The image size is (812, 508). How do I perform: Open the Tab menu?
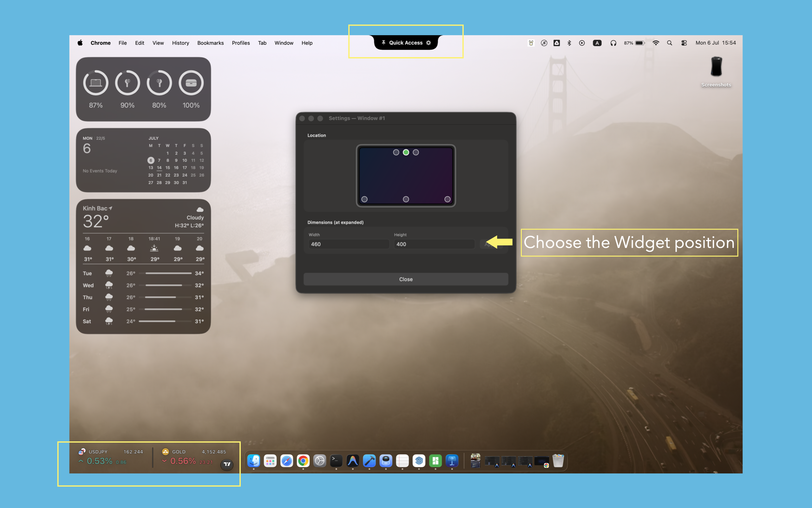coord(262,43)
